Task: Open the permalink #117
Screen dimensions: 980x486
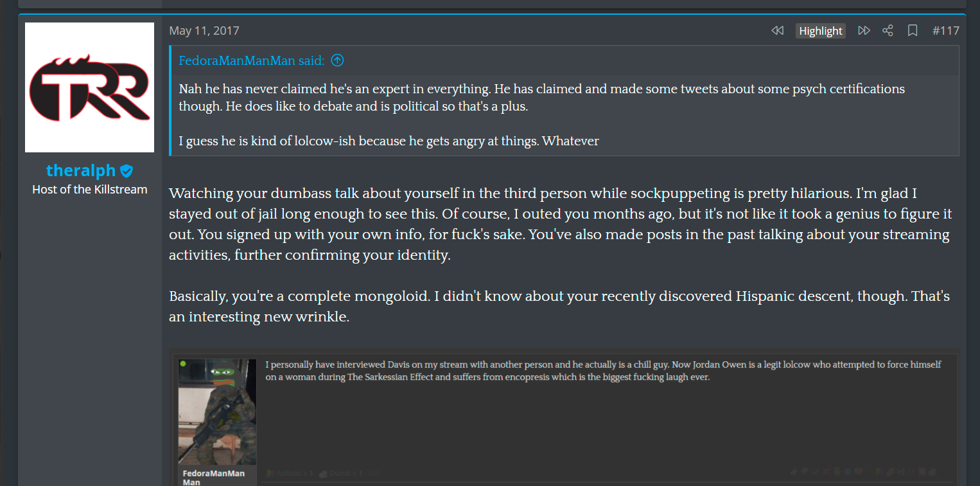Action: click(x=946, y=30)
